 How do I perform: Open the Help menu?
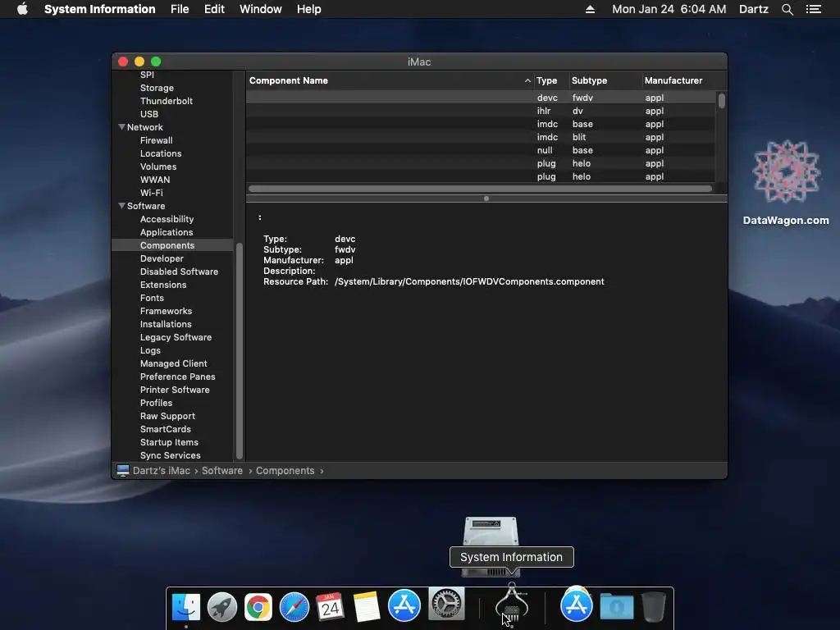pyautogui.click(x=309, y=9)
